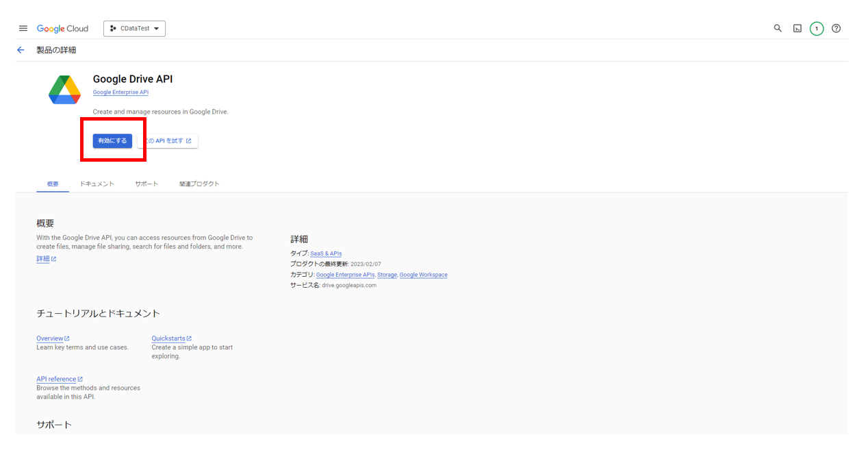Image resolution: width=868 pixels, height=459 pixels.
Task: Open the Google Enterprise APIs category link
Action: (x=346, y=275)
